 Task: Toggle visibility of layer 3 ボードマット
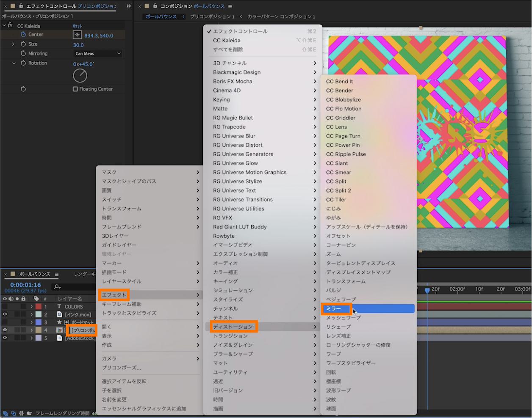point(5,322)
